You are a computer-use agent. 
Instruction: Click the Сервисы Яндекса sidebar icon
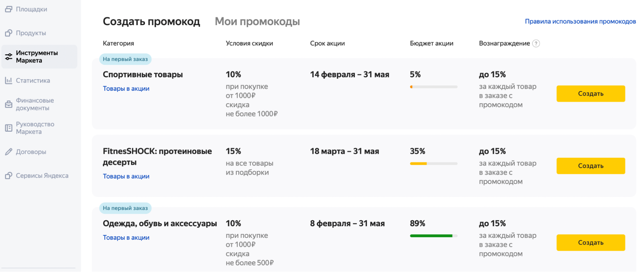click(9, 176)
